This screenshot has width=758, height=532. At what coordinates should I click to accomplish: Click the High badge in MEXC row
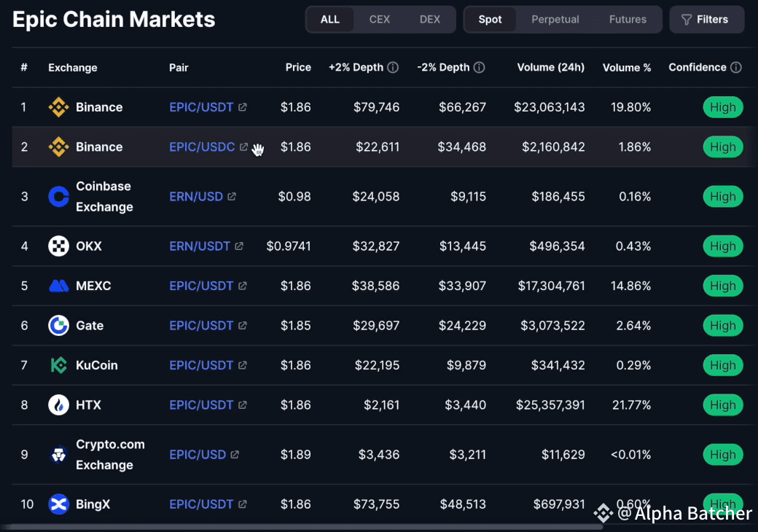(723, 286)
